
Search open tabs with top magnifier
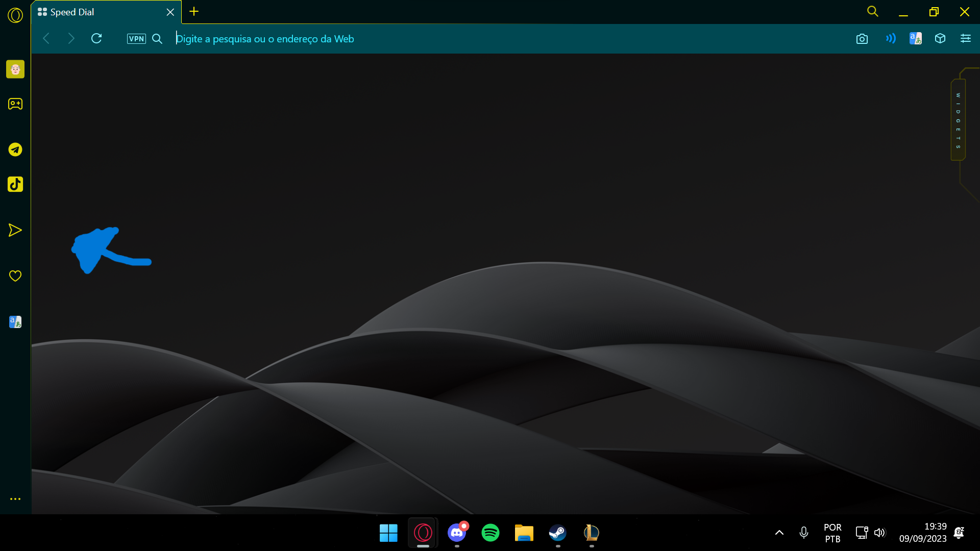point(873,11)
